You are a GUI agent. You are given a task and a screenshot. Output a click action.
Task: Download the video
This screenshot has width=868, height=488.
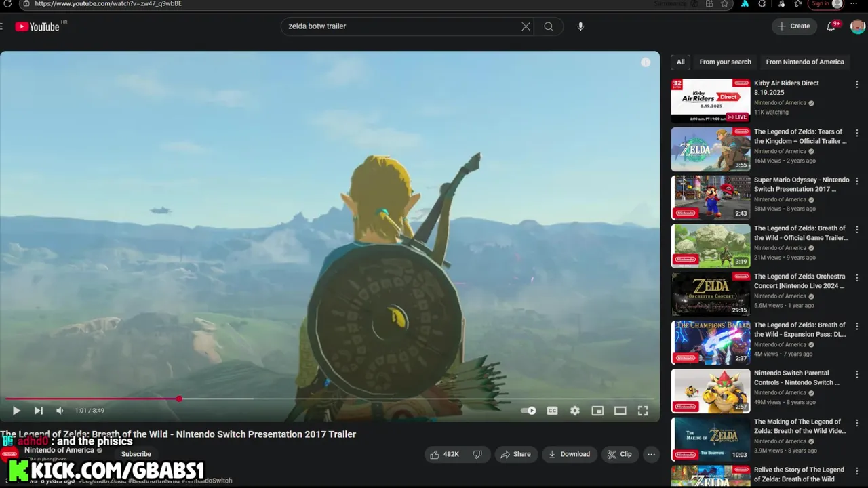tap(570, 454)
